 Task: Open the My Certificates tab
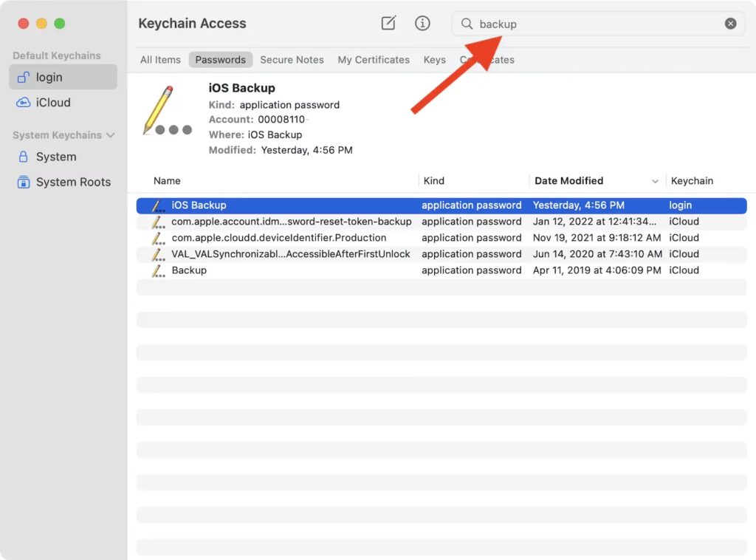(x=374, y=60)
